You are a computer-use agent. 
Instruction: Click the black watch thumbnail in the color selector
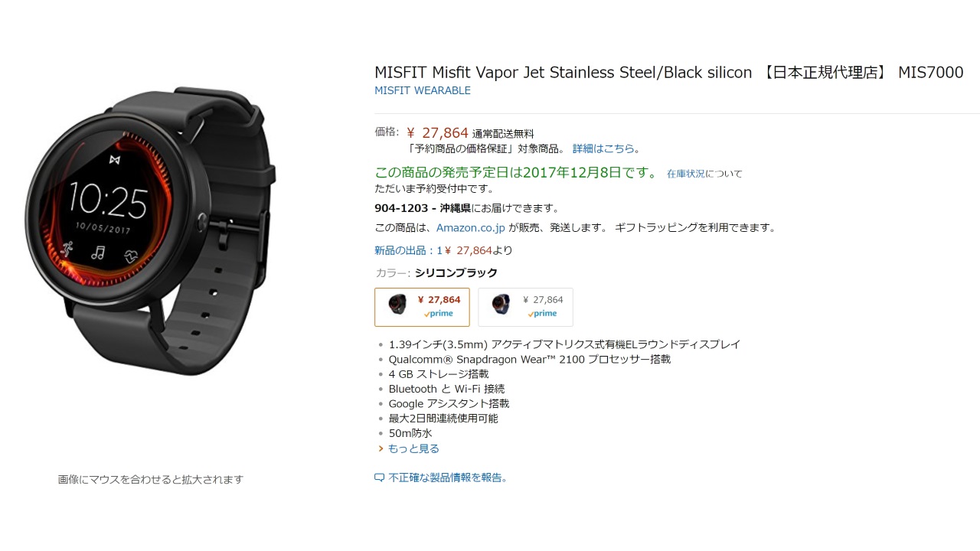point(397,304)
